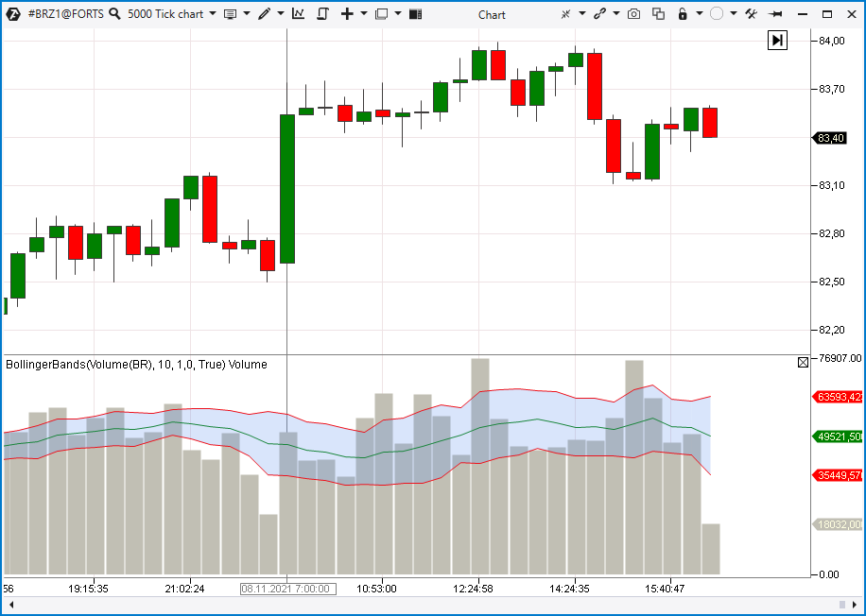Click the go-to-latest-bar arrow button
The image size is (866, 616).
coord(776,41)
